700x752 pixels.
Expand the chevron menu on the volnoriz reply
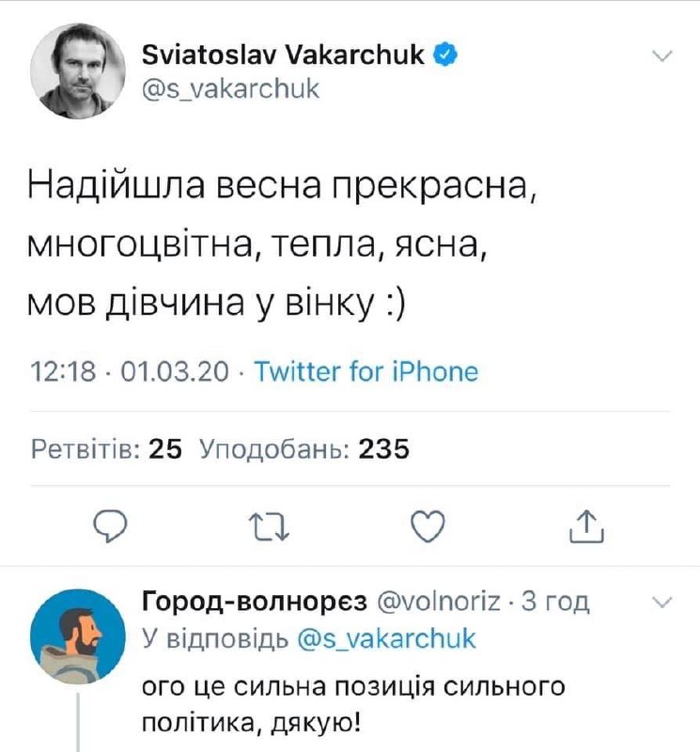pyautogui.click(x=662, y=602)
